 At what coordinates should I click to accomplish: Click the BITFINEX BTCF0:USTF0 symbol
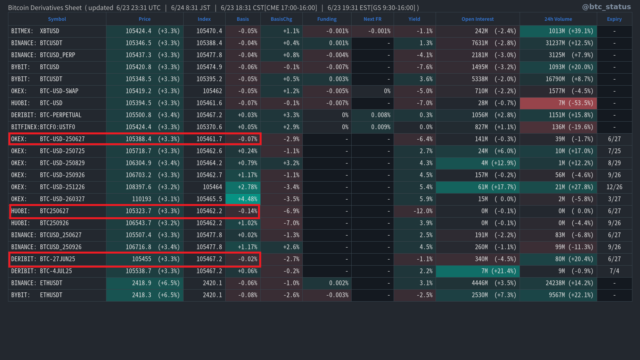(x=43, y=127)
